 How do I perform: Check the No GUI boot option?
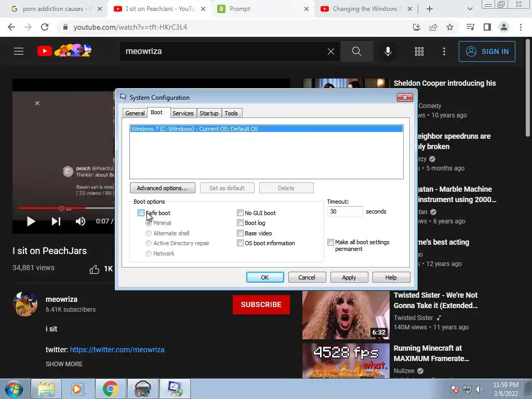click(240, 212)
